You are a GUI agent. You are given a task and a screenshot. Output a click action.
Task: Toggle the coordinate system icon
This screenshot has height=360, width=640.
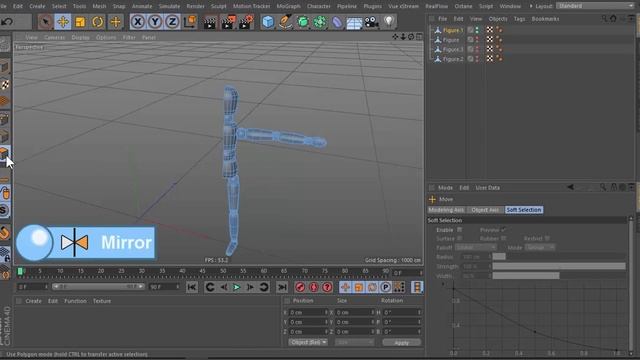tap(190, 22)
